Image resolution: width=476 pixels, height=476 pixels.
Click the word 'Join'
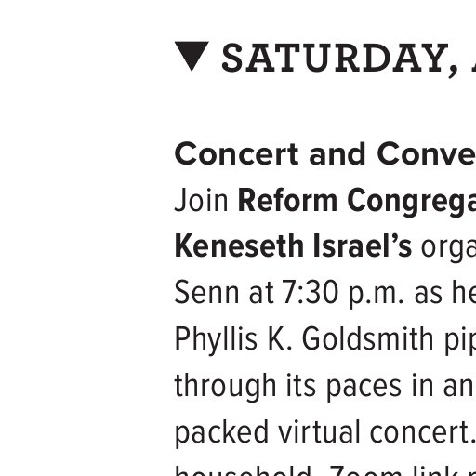coord(202,201)
